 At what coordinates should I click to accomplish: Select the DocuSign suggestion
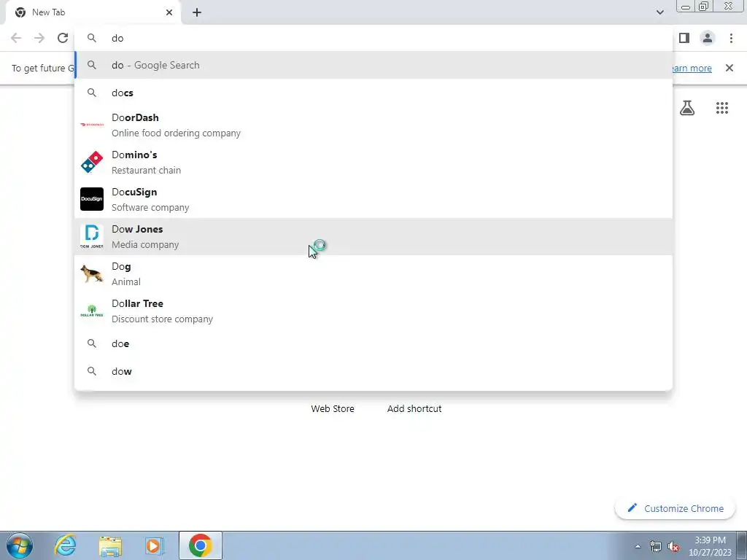click(373, 200)
